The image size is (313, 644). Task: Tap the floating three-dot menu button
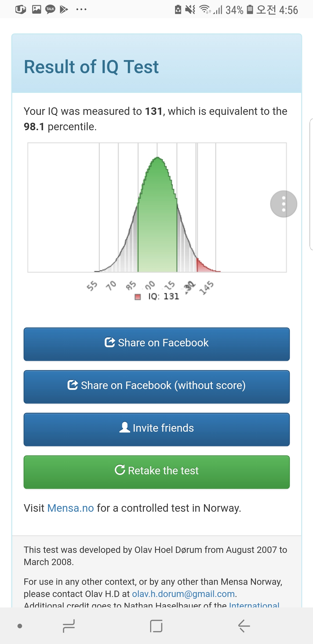[283, 204]
